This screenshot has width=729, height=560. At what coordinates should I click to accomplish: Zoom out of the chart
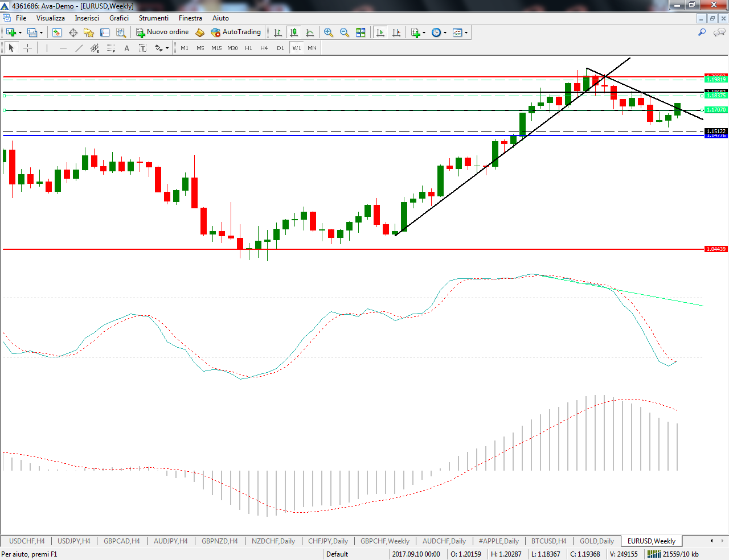coord(345,32)
